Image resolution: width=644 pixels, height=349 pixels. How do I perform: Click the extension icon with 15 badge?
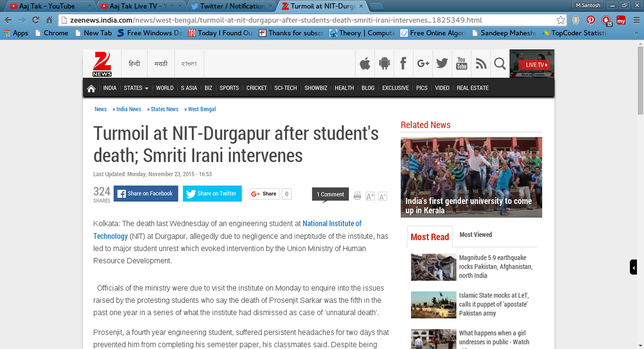coord(606,20)
